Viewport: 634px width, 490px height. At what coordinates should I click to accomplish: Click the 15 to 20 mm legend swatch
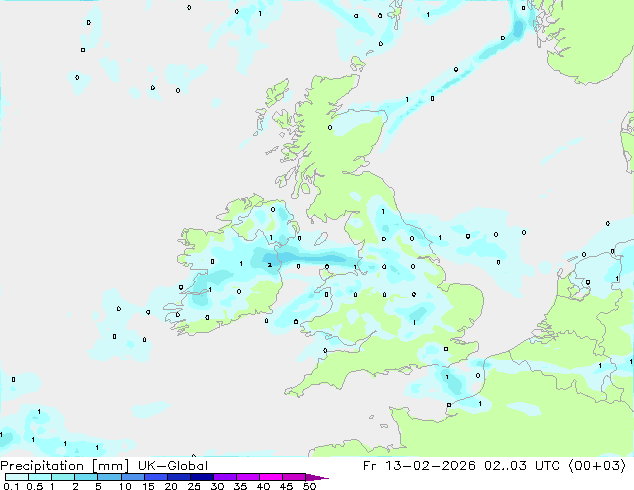[x=155, y=477]
